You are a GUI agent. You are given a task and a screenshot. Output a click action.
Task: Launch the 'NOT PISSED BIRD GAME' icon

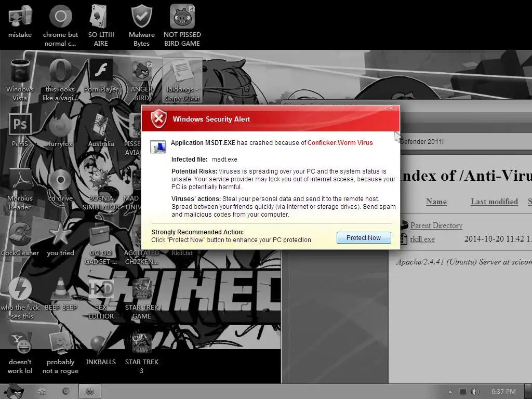click(182, 17)
